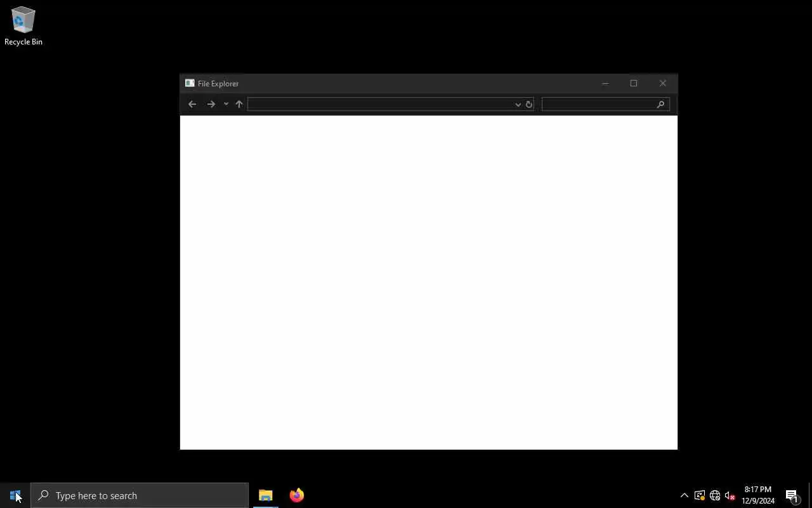Screen dimensions: 812x508
Task: Close the File Explorer window
Action: [x=663, y=83]
